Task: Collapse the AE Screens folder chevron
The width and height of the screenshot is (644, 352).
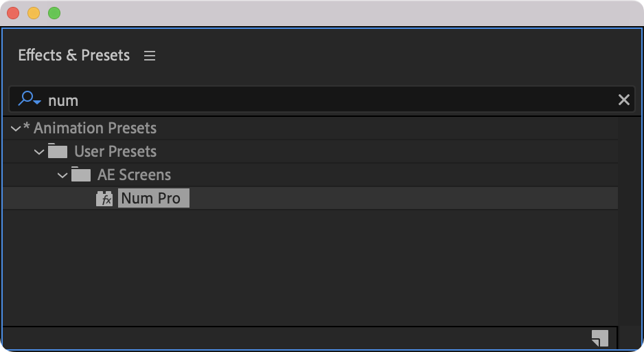Action: [x=62, y=175]
